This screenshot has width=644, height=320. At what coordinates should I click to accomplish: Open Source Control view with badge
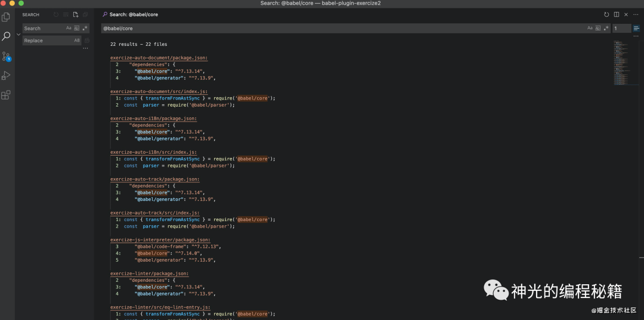pos(6,56)
